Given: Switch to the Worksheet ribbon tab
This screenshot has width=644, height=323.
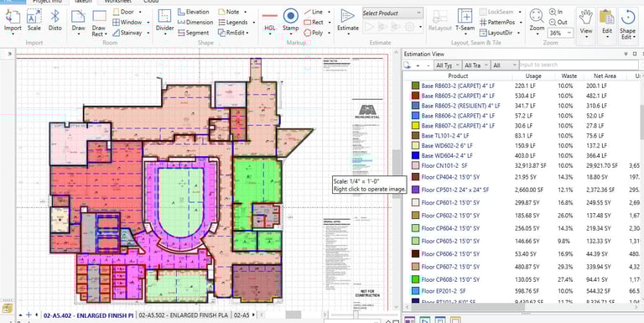Looking at the screenshot, I should pos(118,2).
